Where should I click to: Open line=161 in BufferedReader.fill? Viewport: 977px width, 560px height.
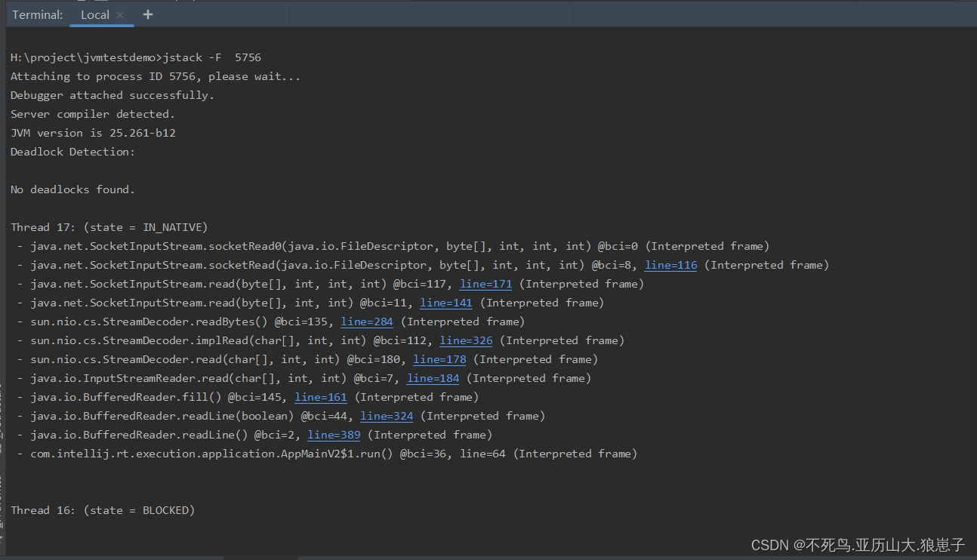[320, 396]
